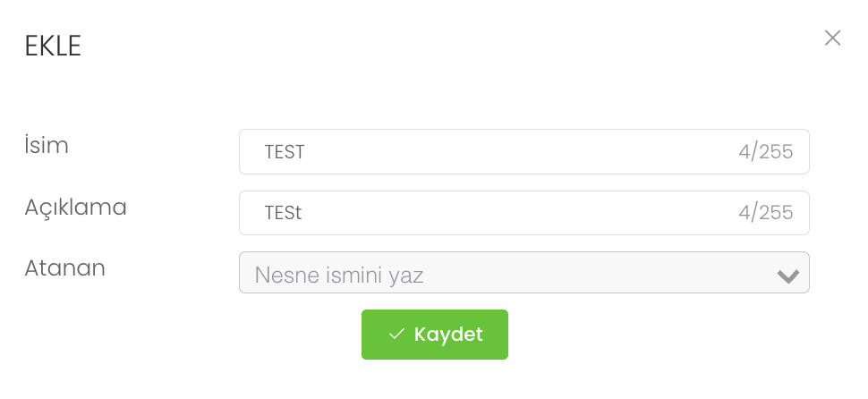Click the 'Nesne ismini yaz' placeholder text

(x=339, y=275)
